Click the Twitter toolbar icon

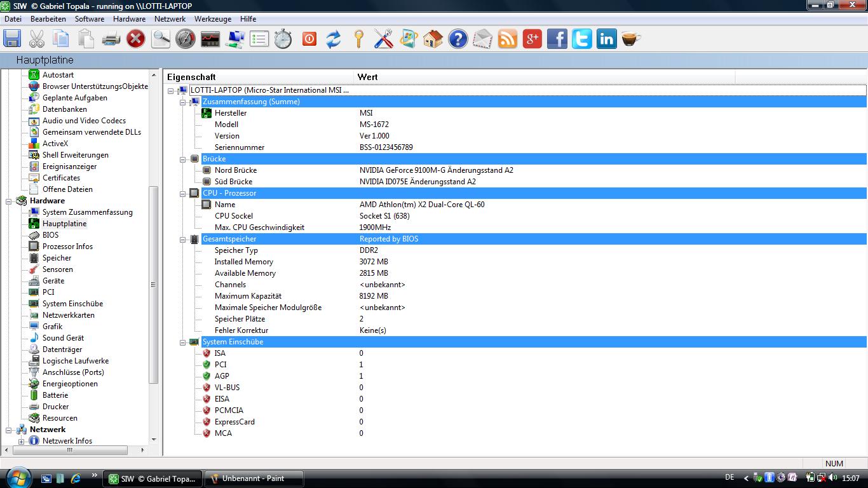coord(582,39)
